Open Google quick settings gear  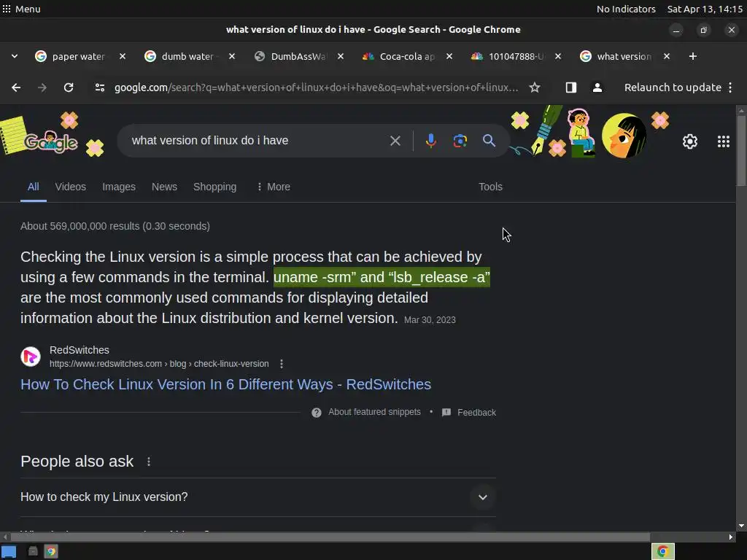pos(690,141)
